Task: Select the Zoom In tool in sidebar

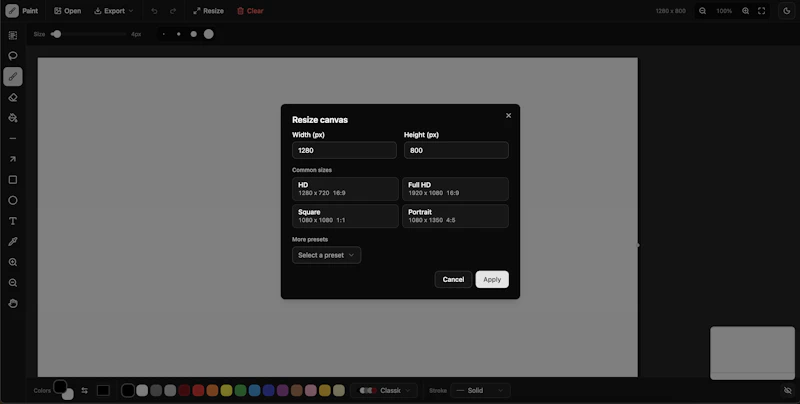Action: point(13,262)
